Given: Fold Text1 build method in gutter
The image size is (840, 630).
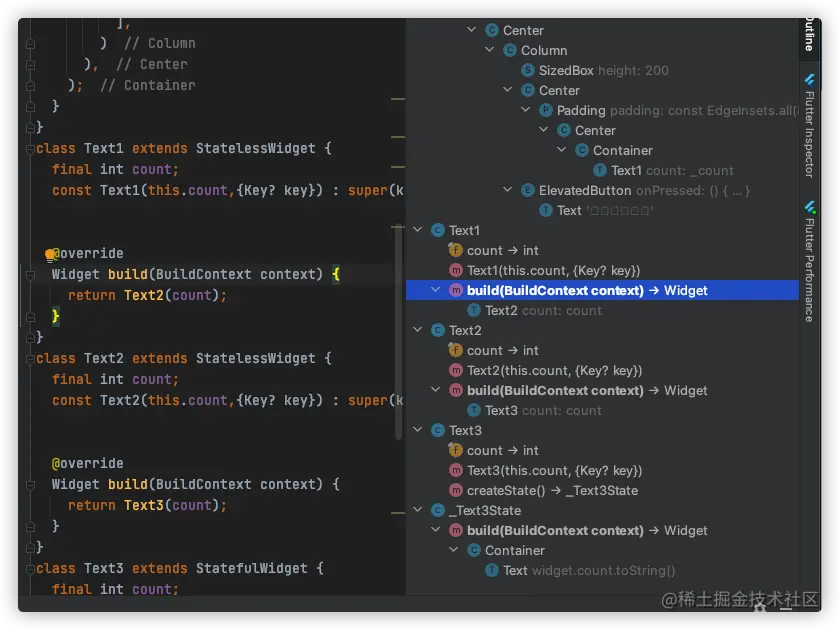Looking at the screenshot, I should point(30,275).
